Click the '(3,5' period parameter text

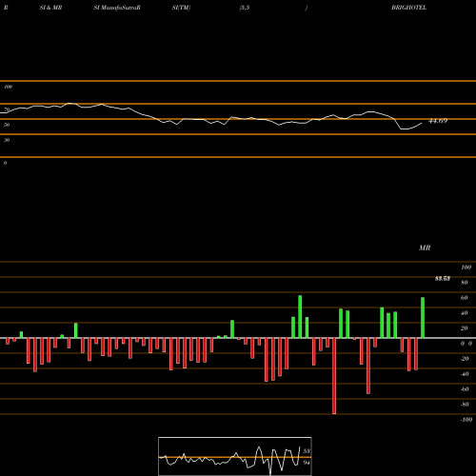click(245, 8)
